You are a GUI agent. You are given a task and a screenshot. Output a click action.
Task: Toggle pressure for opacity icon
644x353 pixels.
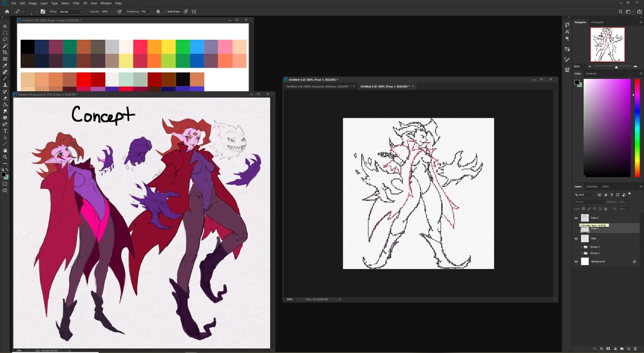(x=119, y=11)
